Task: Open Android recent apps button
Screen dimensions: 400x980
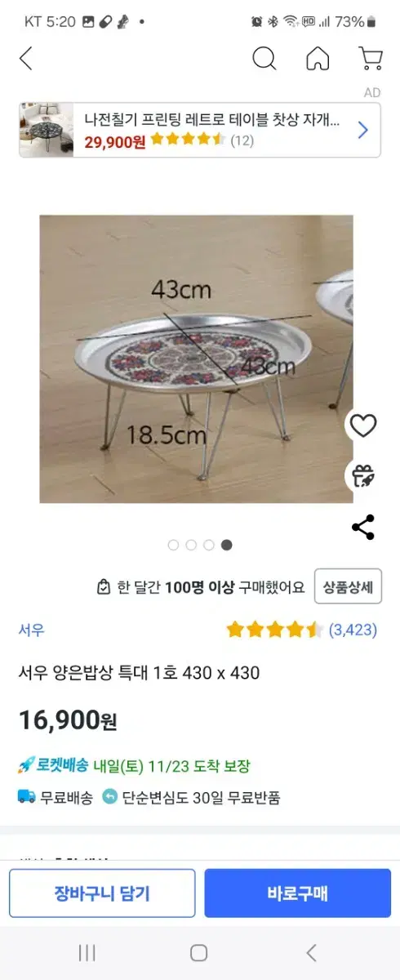Action: coord(87,952)
